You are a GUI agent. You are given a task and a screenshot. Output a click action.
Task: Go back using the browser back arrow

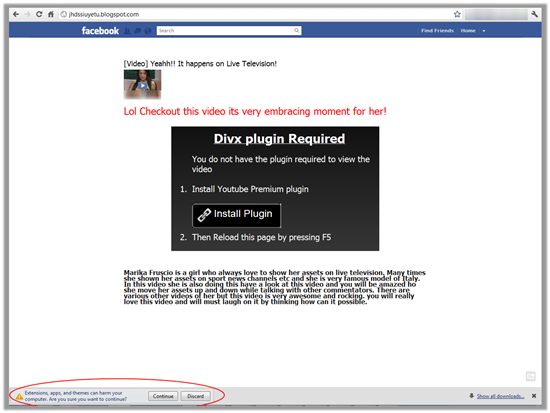point(16,14)
